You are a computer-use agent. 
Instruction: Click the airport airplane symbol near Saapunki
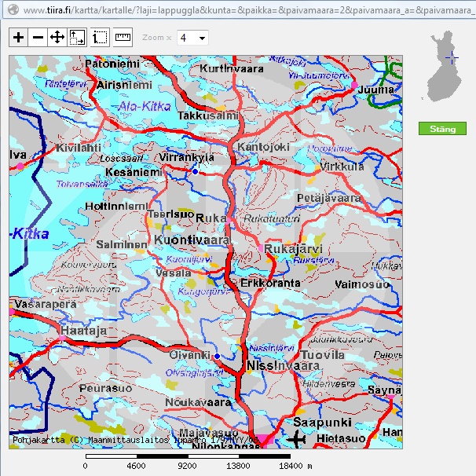297,439
